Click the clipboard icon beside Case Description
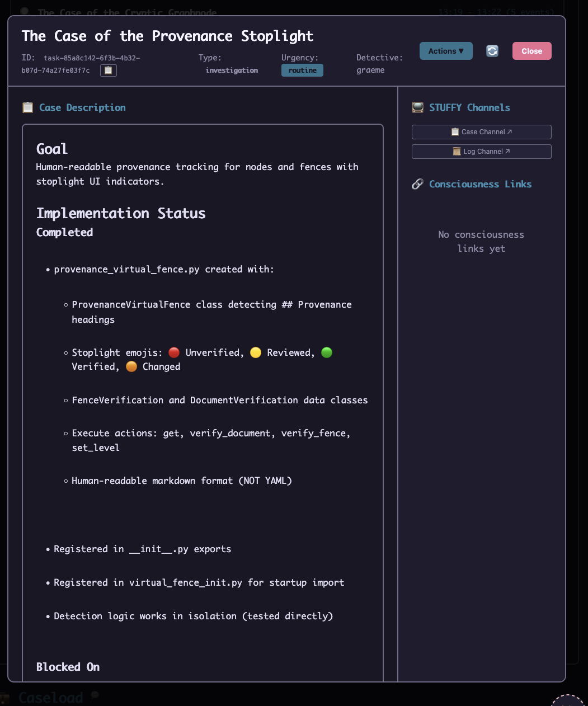588x706 pixels. pyautogui.click(x=27, y=107)
